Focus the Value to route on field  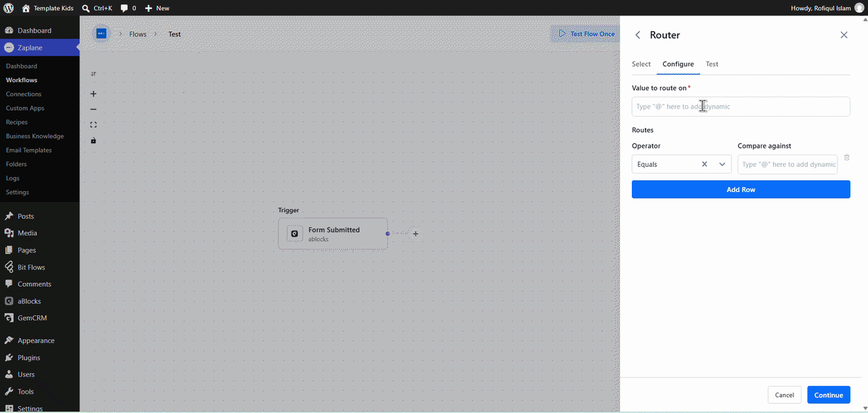pos(741,106)
